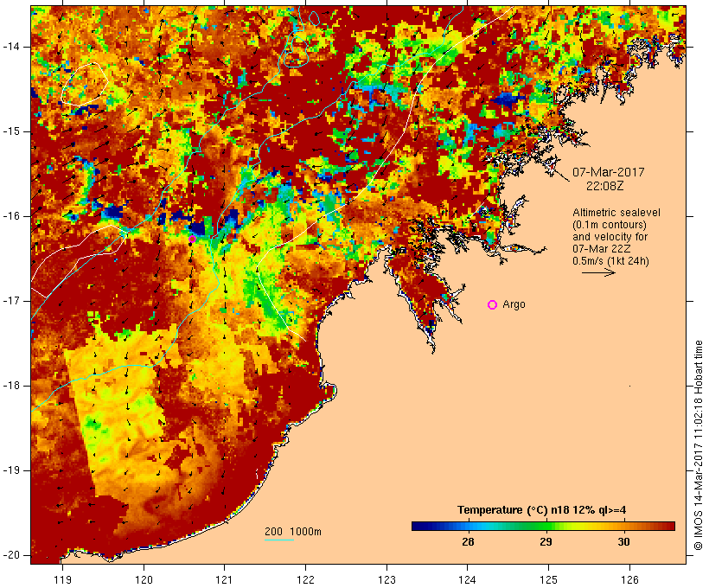Click longitude label '124'
The width and height of the screenshot is (709, 588).
click(468, 579)
